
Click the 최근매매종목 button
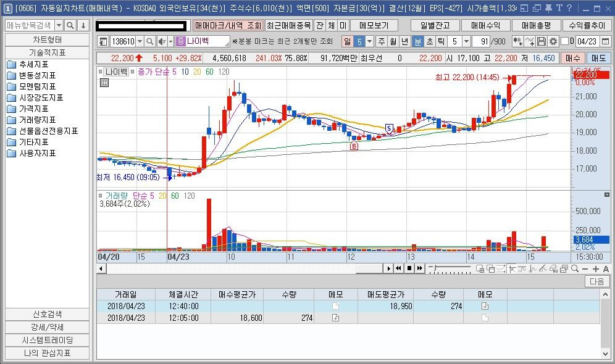pyautogui.click(x=289, y=25)
